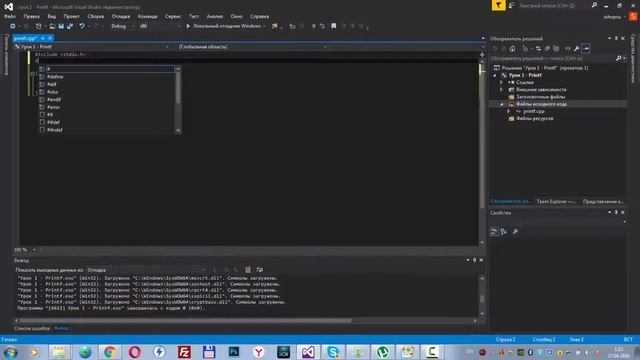Open the Отладка menu
This screenshot has width=640, height=360.
click(121, 16)
